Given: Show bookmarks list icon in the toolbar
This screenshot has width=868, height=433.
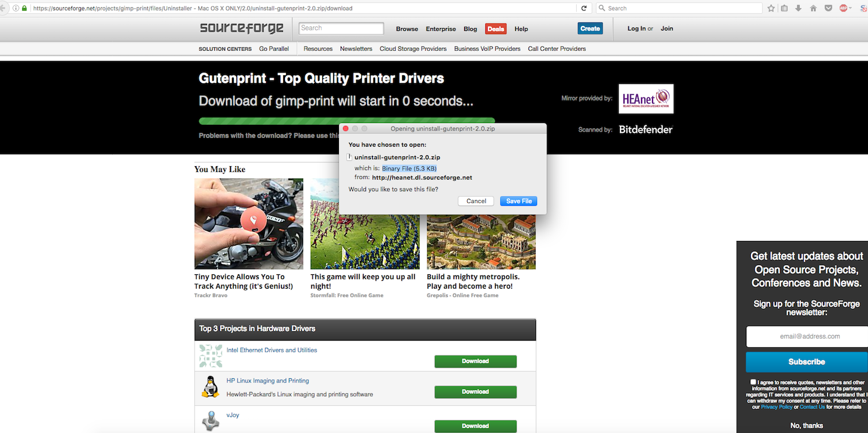Looking at the screenshot, I should click(785, 8).
